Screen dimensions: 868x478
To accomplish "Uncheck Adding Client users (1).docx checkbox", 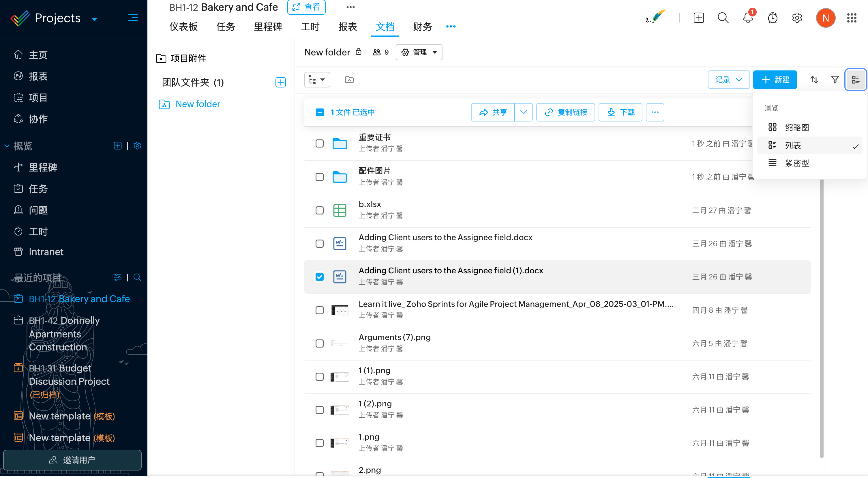I will (319, 277).
